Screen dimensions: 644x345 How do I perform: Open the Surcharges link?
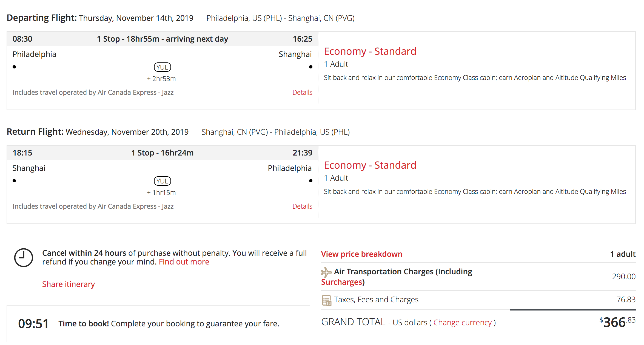(x=342, y=282)
